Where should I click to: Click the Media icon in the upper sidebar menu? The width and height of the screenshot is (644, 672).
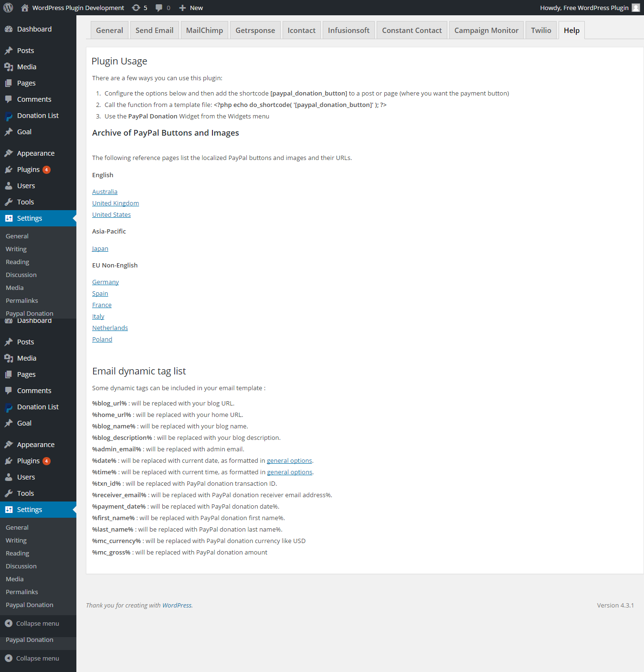tap(9, 67)
